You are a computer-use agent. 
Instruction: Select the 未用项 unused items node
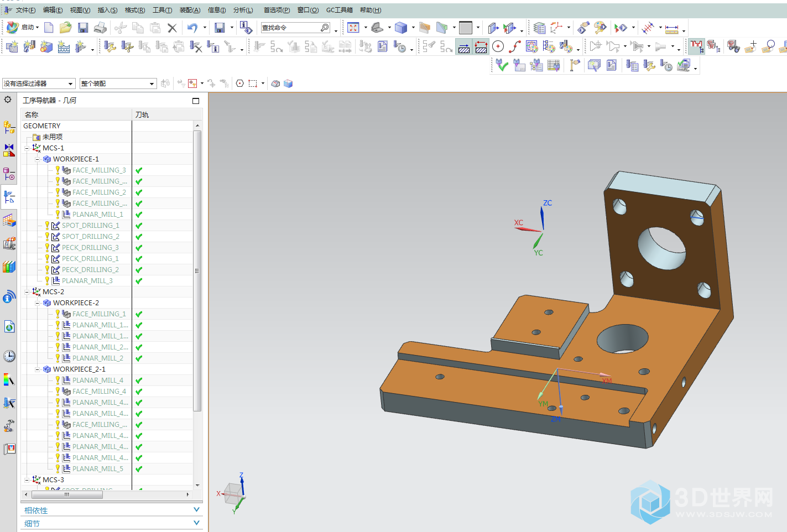(x=53, y=137)
